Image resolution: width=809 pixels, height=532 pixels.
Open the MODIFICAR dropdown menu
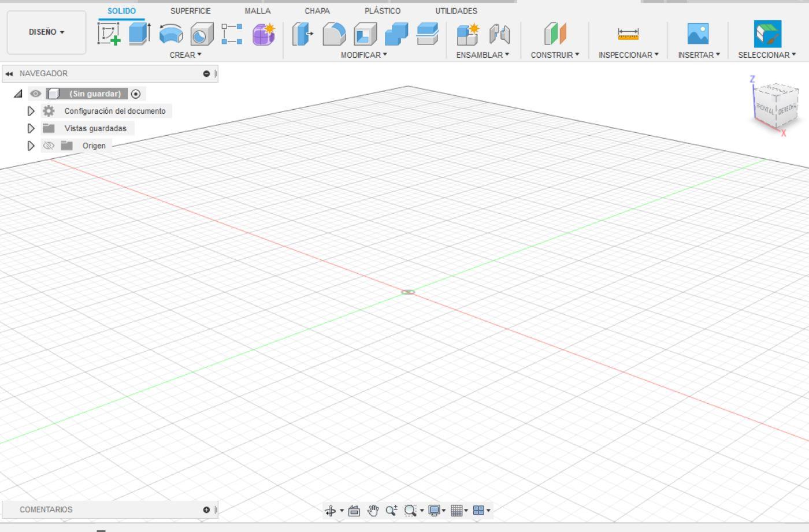click(364, 55)
